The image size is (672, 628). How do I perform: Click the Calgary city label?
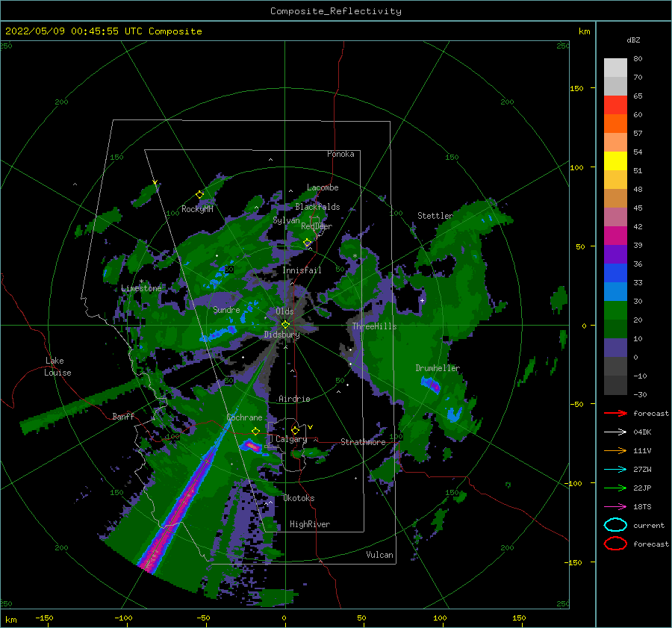[x=291, y=439]
